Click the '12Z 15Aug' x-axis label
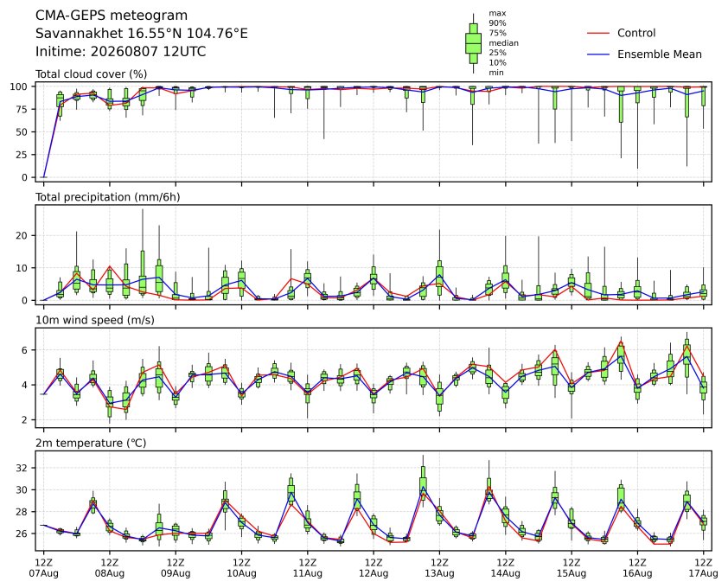Image resolution: width=728 pixels, height=588 pixels. [x=571, y=568]
